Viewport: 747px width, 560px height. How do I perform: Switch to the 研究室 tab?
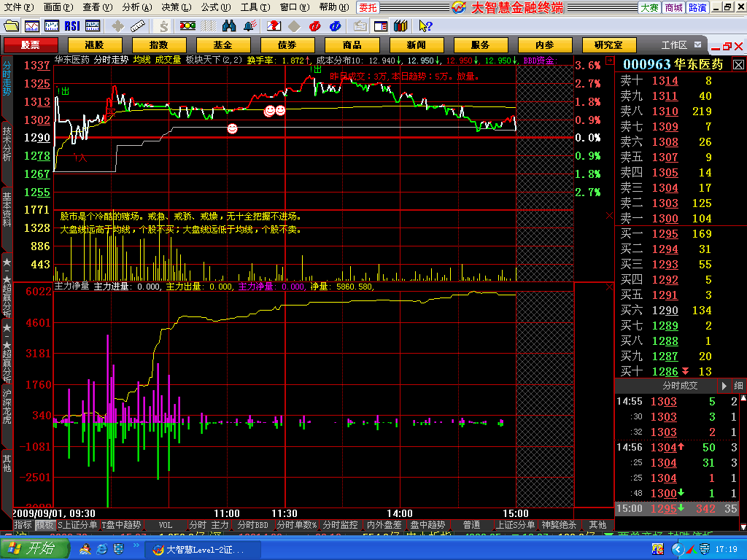pyautogui.click(x=609, y=45)
